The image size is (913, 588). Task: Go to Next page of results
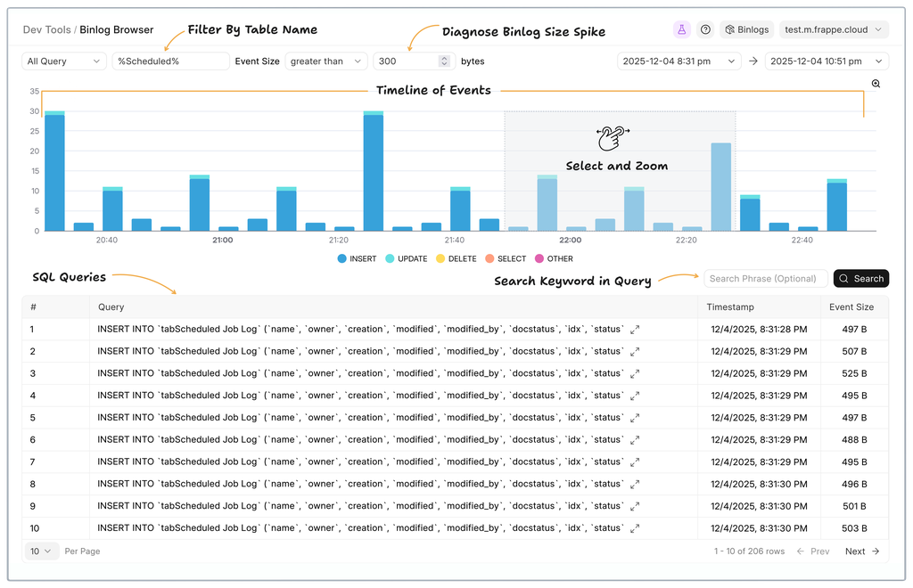pos(862,551)
